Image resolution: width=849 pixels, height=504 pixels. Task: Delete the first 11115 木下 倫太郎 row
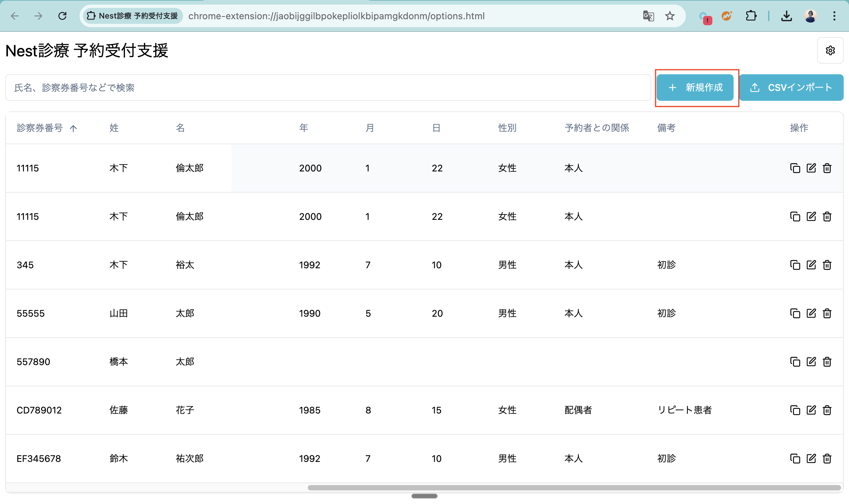tap(827, 168)
